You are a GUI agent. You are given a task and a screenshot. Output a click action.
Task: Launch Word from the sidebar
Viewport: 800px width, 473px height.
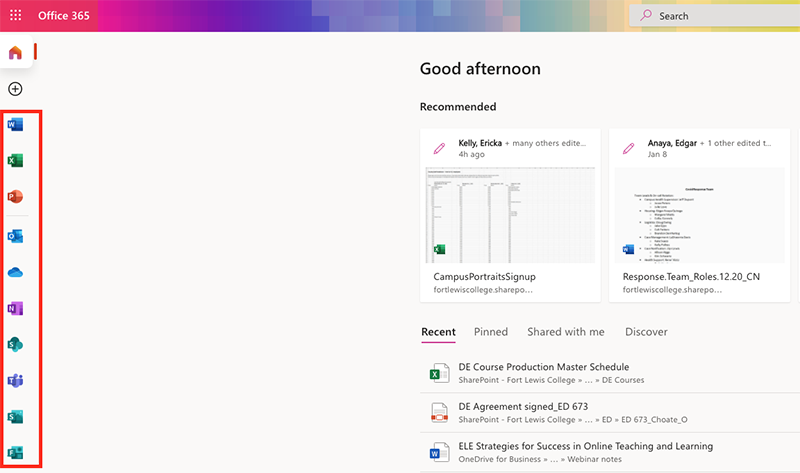pos(15,125)
